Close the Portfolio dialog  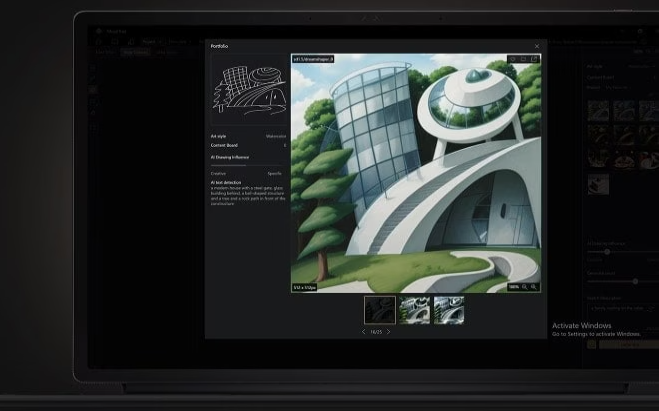[x=536, y=46]
